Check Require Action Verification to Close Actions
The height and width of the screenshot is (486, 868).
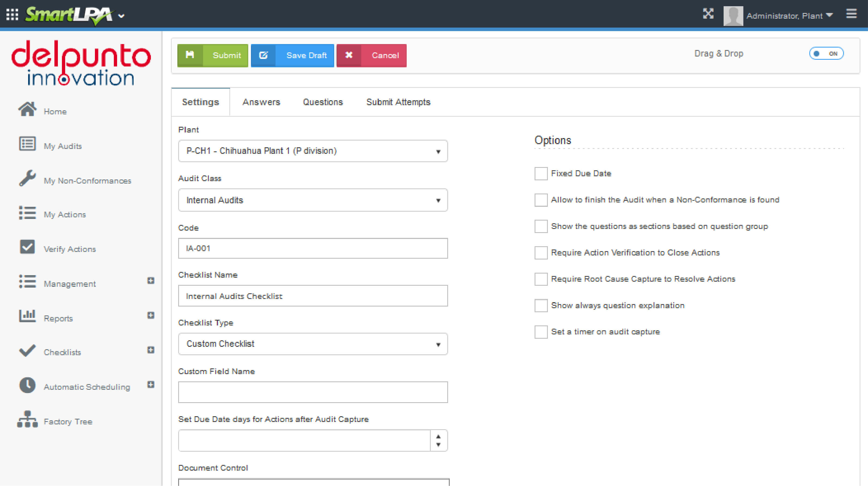coord(541,253)
